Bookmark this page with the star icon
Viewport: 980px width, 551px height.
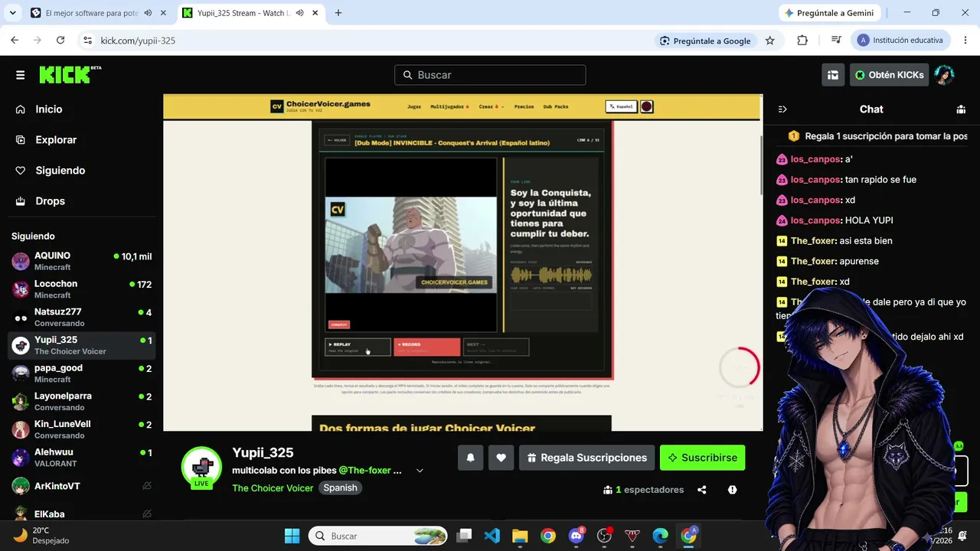(x=770, y=41)
